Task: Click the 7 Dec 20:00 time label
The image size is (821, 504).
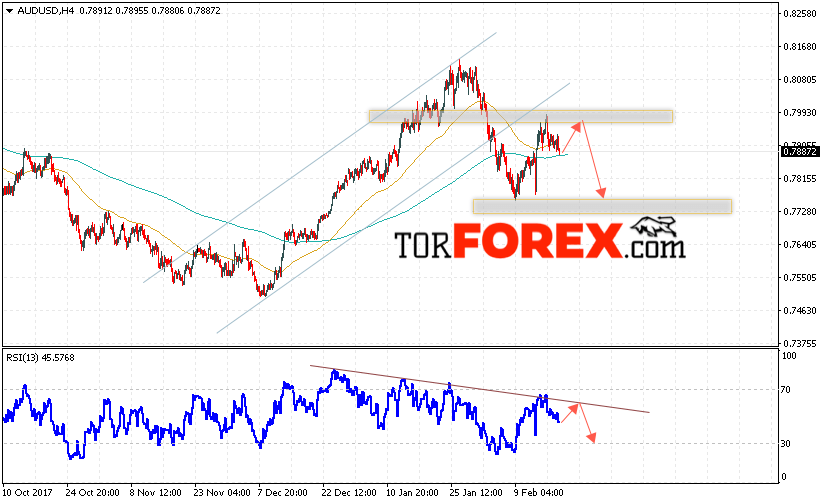Action: (x=282, y=492)
